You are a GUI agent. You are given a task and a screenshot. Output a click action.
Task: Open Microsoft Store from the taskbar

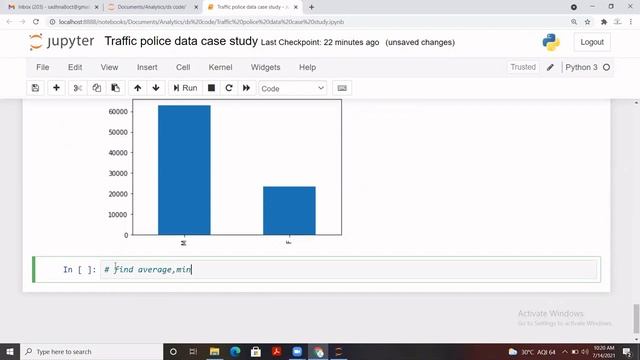(256, 351)
